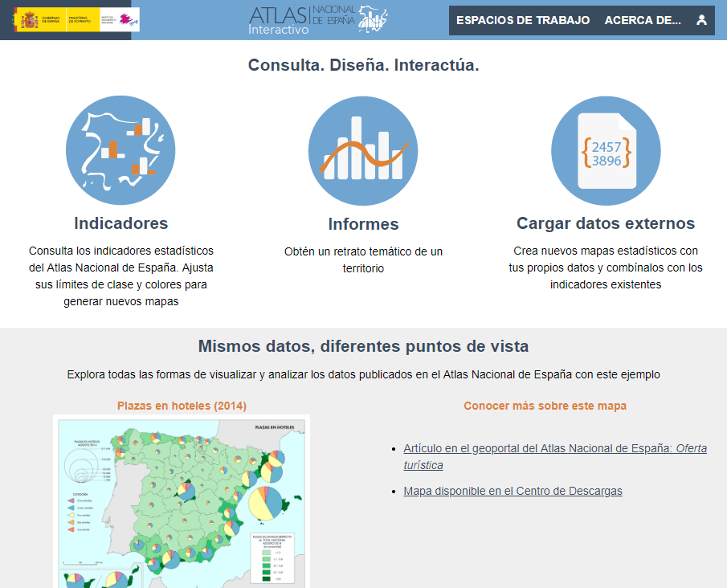Open Mapa disponible en el Centro de Descargas
The height and width of the screenshot is (588, 727).
pyautogui.click(x=513, y=491)
